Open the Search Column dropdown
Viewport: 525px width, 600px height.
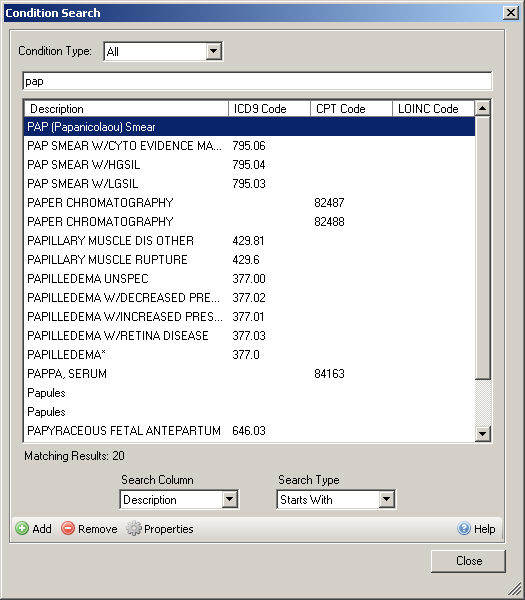point(230,499)
